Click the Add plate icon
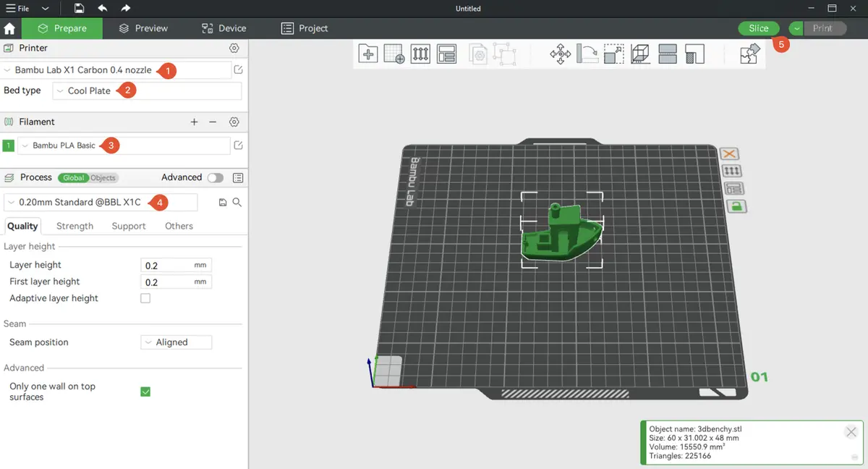 [394, 54]
